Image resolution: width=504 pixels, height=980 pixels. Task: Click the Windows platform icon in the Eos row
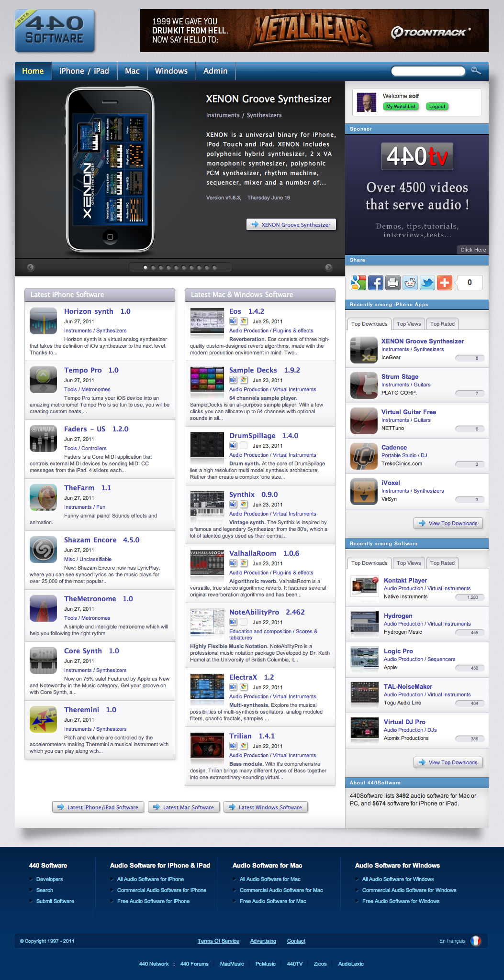point(244,321)
